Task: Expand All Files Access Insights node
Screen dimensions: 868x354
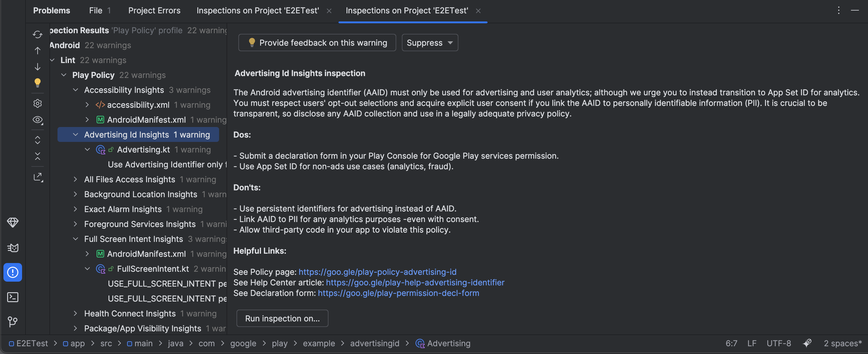Action: click(76, 179)
